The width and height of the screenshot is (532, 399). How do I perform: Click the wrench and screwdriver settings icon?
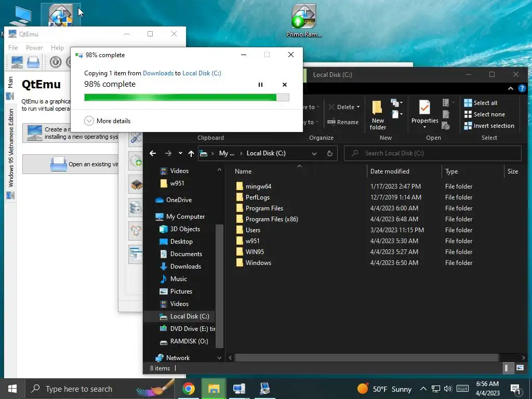(136, 138)
